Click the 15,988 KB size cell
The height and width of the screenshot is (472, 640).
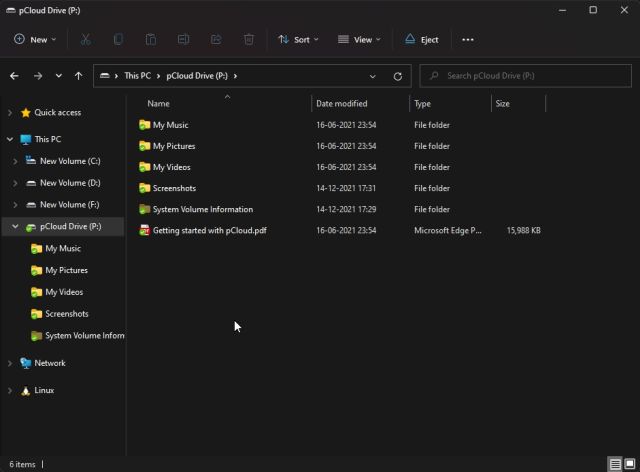coord(524,230)
